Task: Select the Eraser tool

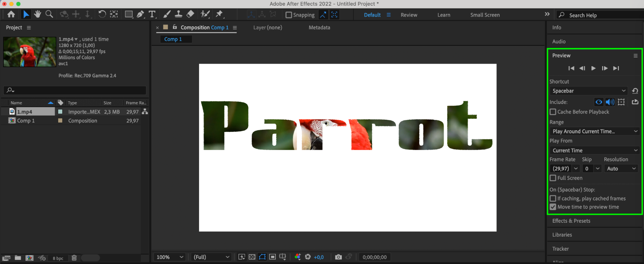Action: [190, 14]
